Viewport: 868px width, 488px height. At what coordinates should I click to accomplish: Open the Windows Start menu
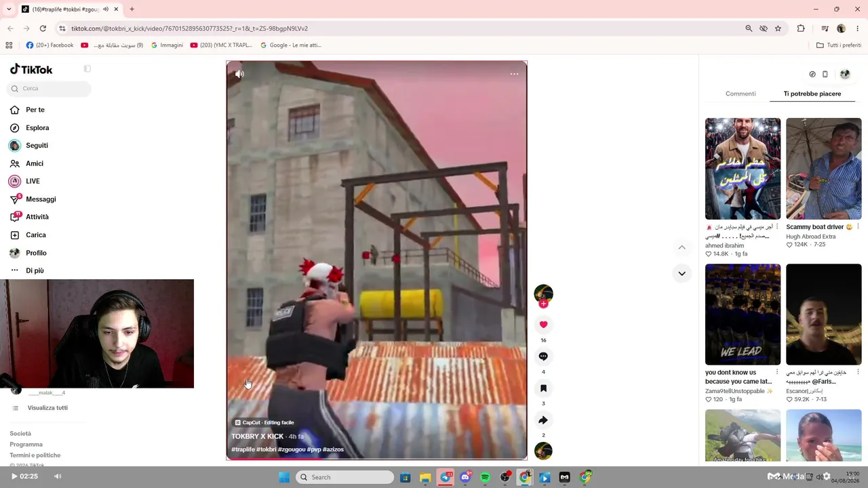pyautogui.click(x=284, y=477)
